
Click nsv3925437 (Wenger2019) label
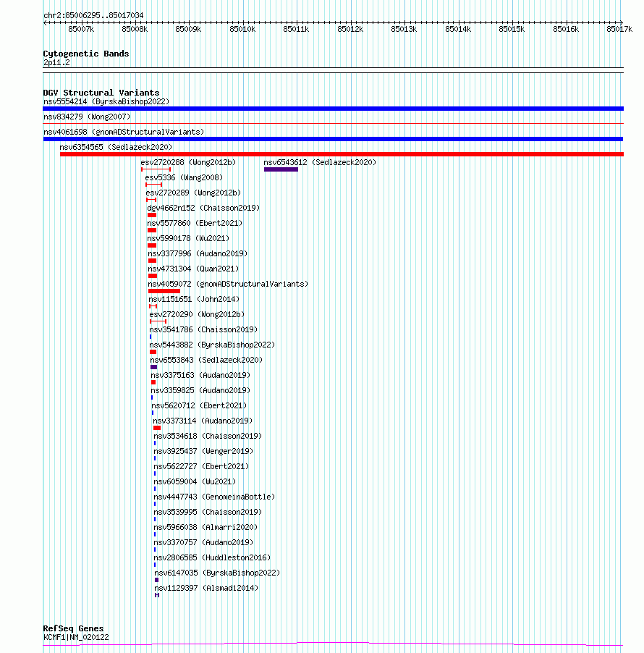point(203,452)
